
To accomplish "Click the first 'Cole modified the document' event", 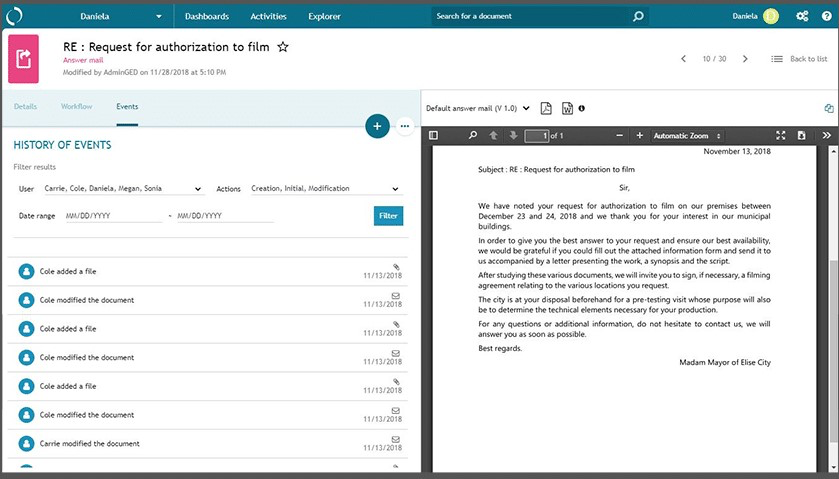I will [210, 300].
